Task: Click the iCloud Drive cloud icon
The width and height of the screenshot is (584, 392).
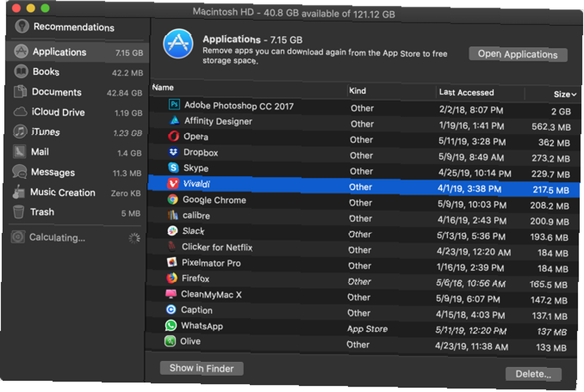Action: tap(20, 111)
